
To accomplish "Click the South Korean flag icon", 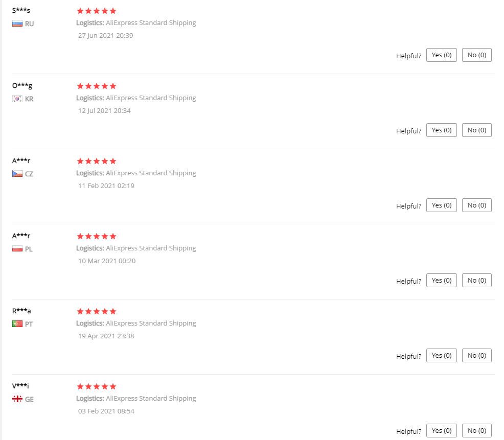I will [x=17, y=99].
